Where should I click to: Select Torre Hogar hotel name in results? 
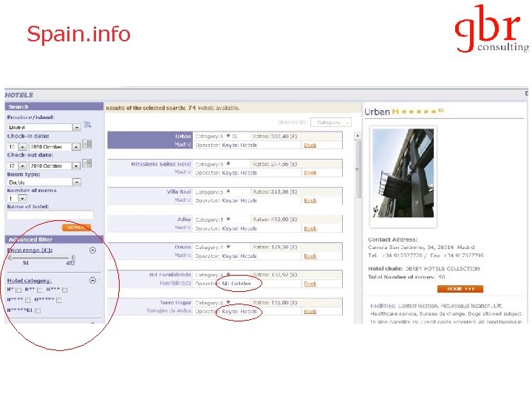(175, 302)
